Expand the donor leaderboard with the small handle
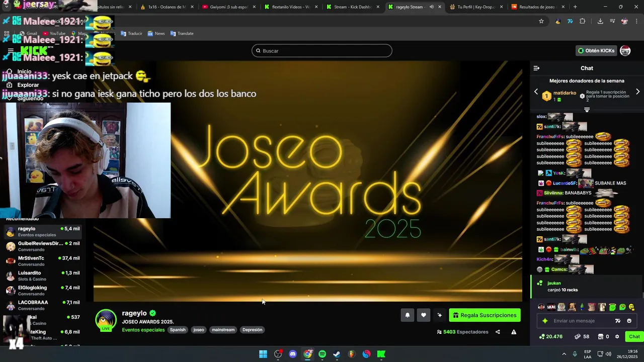The width and height of the screenshot is (644, 362). tap(587, 110)
